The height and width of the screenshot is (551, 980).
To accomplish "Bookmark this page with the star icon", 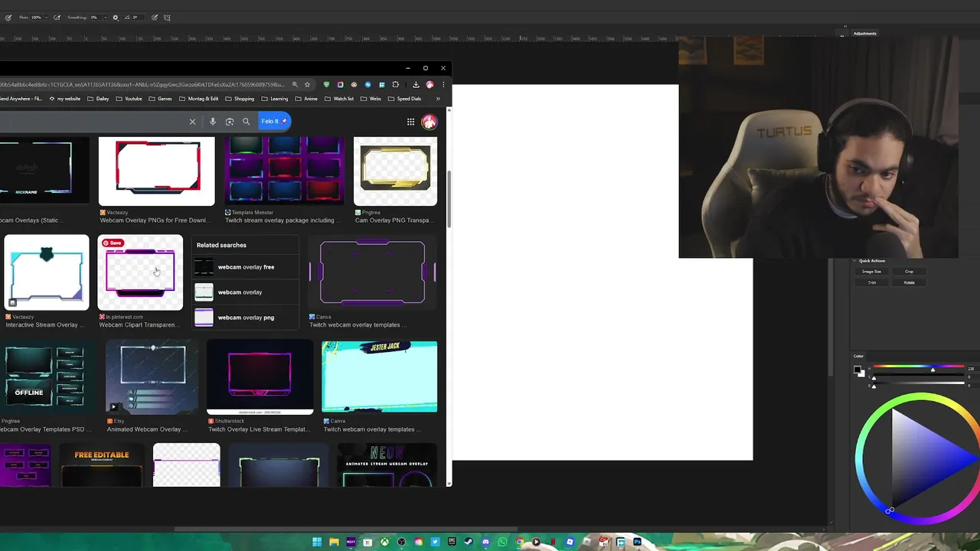I will pyautogui.click(x=307, y=84).
